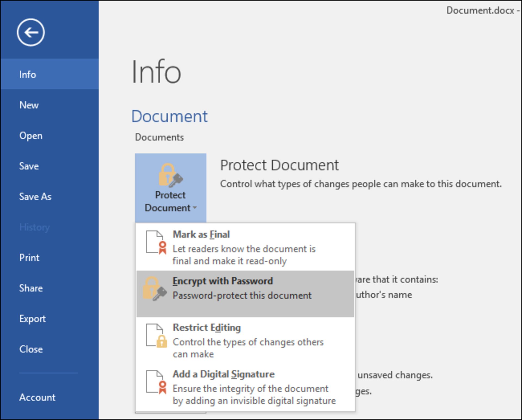Close the document via sidebar Close

coord(31,349)
